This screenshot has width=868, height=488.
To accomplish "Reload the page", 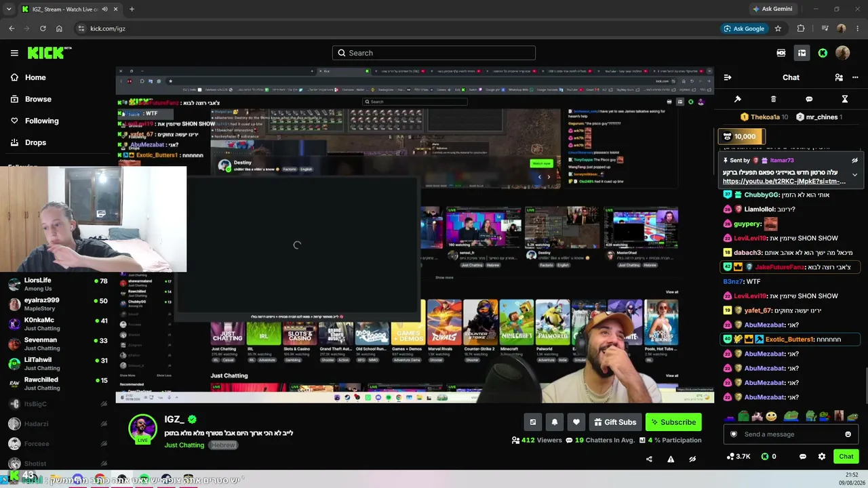I will 43,28.
